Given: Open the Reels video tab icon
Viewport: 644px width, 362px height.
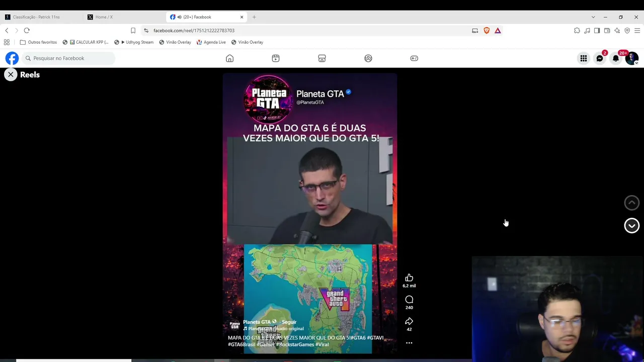Looking at the screenshot, I should (x=276, y=58).
